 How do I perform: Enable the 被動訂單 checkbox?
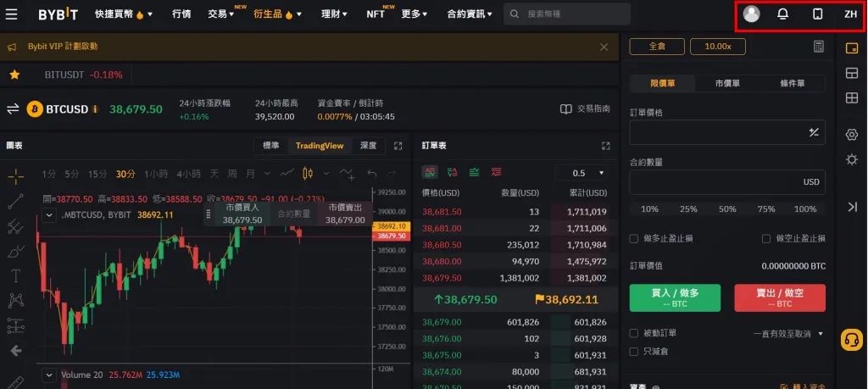tap(634, 334)
